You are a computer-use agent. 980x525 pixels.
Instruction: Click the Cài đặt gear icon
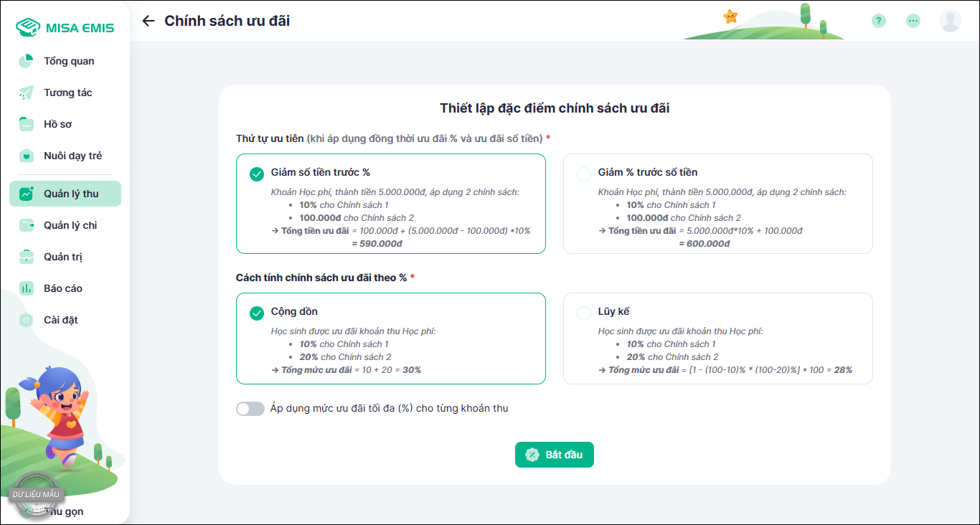[27, 320]
